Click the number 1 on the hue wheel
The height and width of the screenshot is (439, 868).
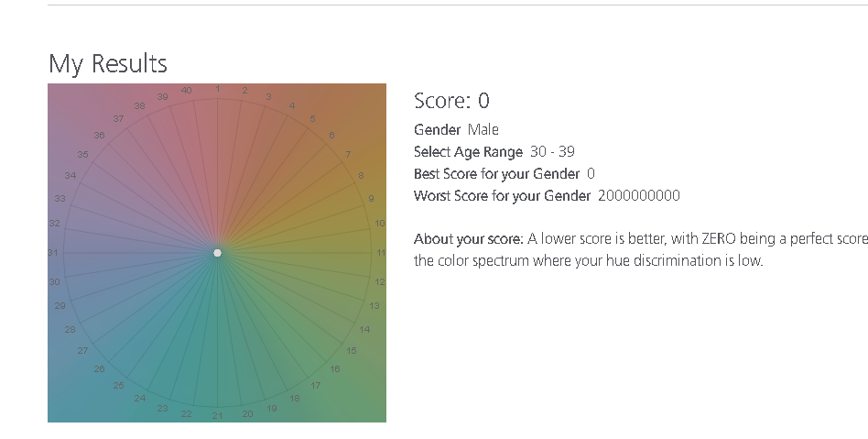click(217, 88)
